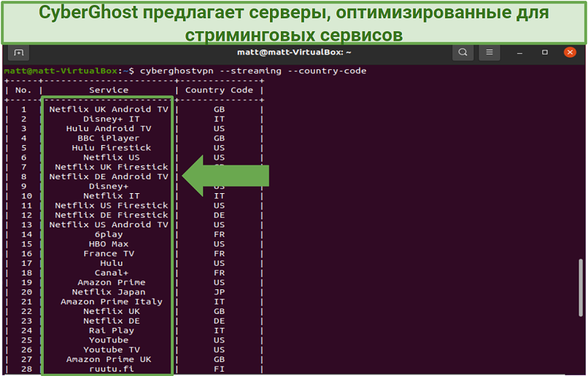
Task: Click 'Netflix UK Firestick' service entry
Action: (112, 167)
